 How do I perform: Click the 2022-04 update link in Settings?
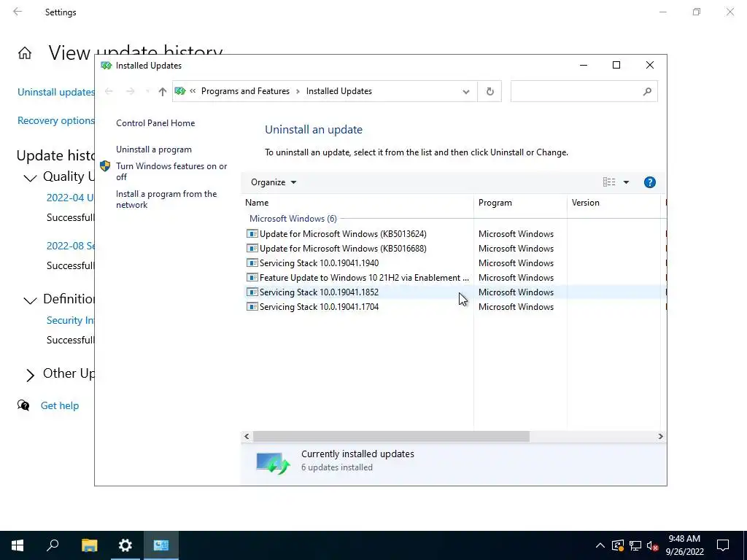point(70,198)
